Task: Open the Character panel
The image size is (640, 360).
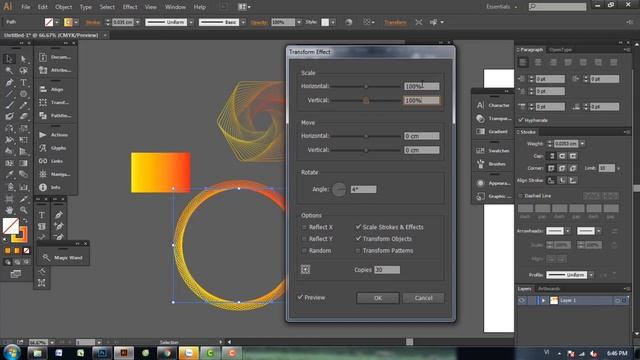Action: (x=493, y=105)
